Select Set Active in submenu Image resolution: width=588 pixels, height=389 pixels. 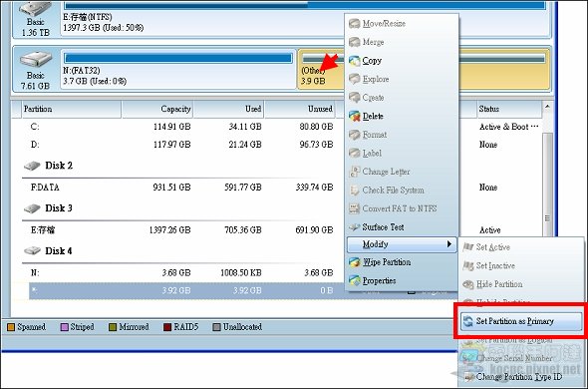521,247
